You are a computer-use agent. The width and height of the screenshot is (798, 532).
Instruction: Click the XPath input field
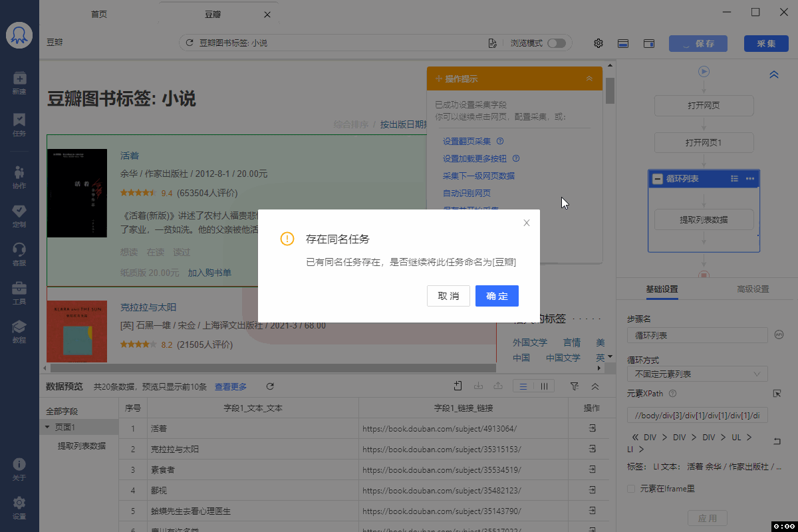(697, 416)
